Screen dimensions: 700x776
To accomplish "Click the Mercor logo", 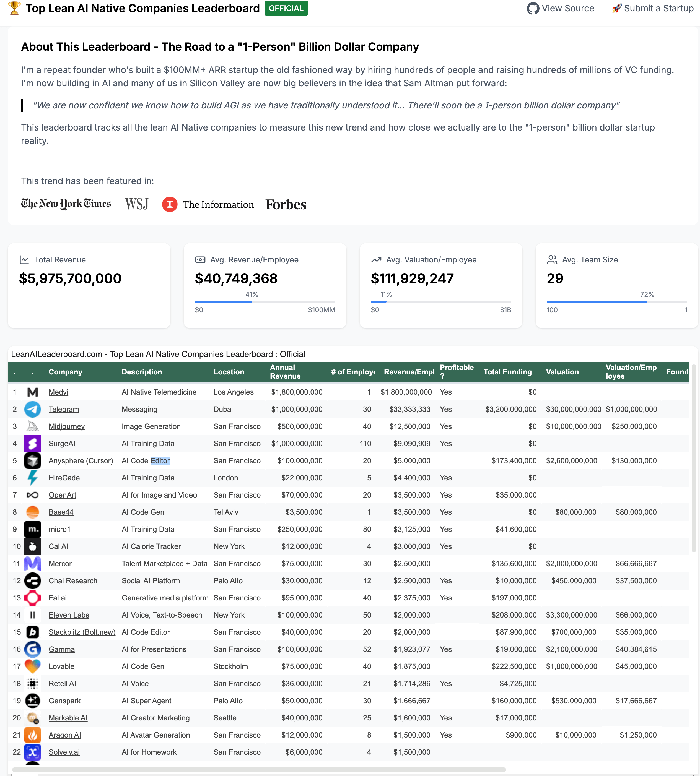I will pos(33,563).
